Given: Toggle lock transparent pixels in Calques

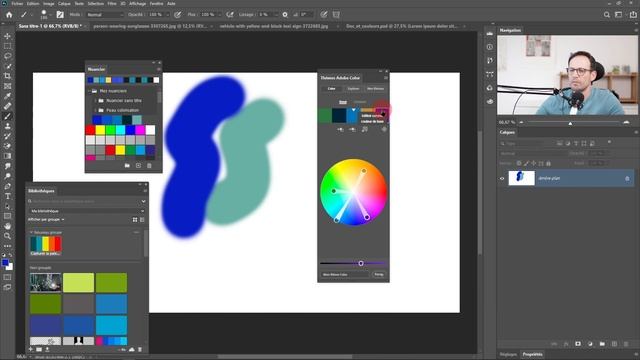Looking at the screenshot, I should pos(519,163).
